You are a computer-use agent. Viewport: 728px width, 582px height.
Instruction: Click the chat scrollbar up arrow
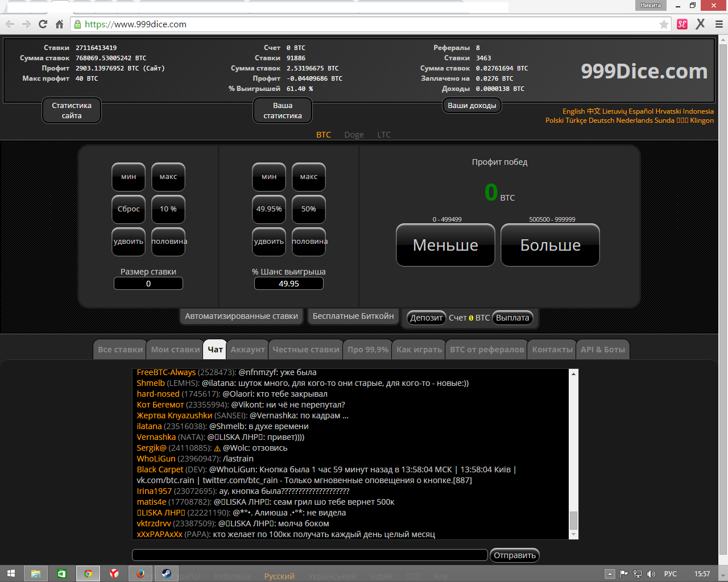[573, 373]
